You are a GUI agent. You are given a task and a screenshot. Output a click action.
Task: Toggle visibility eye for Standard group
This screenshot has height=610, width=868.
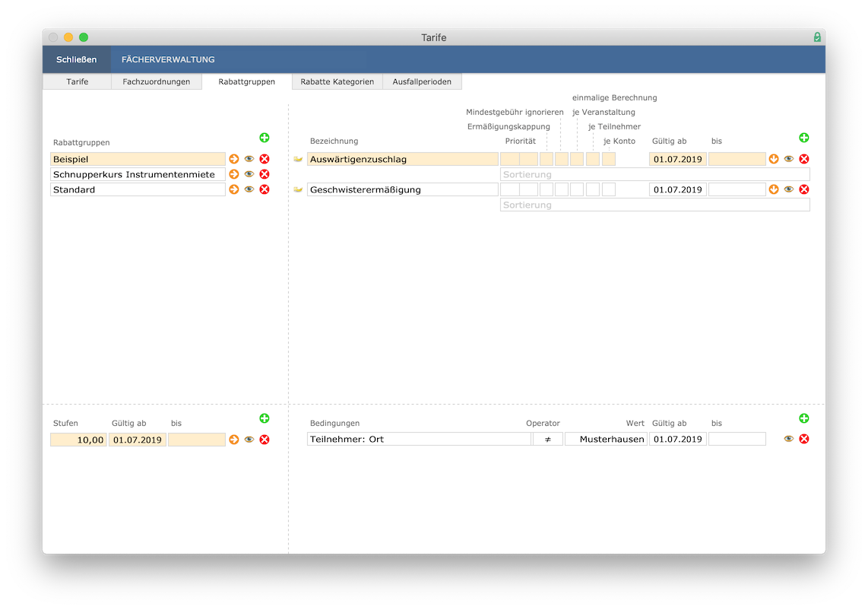click(249, 189)
